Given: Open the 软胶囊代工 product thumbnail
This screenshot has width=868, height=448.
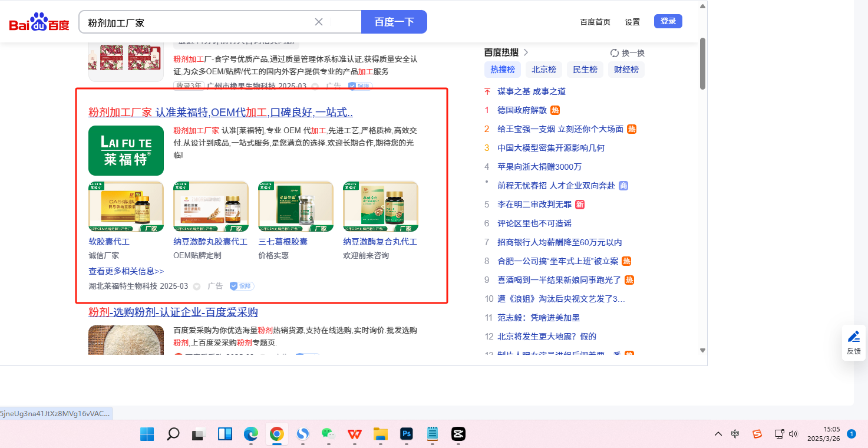Looking at the screenshot, I should point(126,206).
